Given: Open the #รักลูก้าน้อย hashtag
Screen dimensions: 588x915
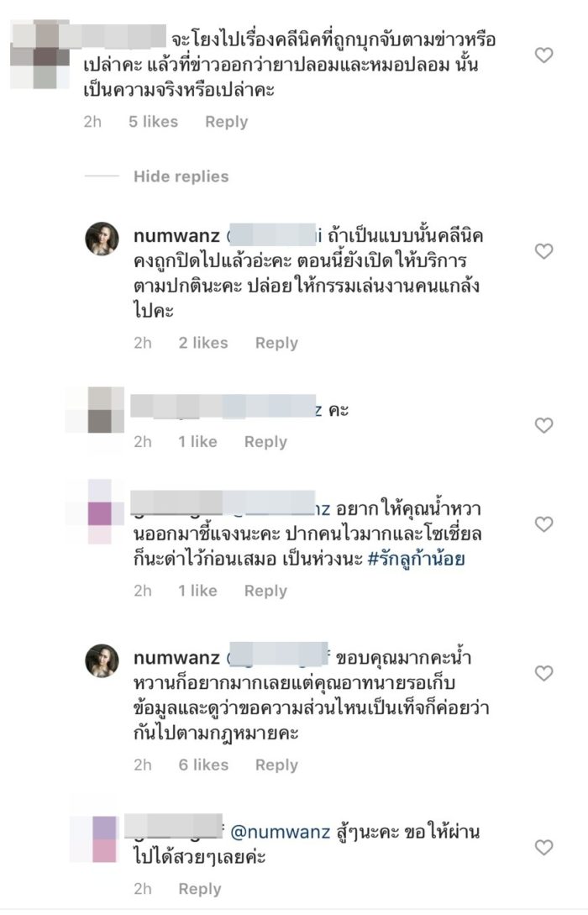Looking at the screenshot, I should (x=417, y=559).
